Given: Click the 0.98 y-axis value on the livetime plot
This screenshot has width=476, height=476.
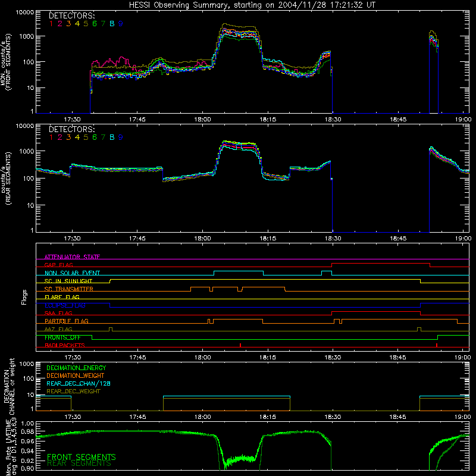Looking at the screenshot, I should click(27, 431).
